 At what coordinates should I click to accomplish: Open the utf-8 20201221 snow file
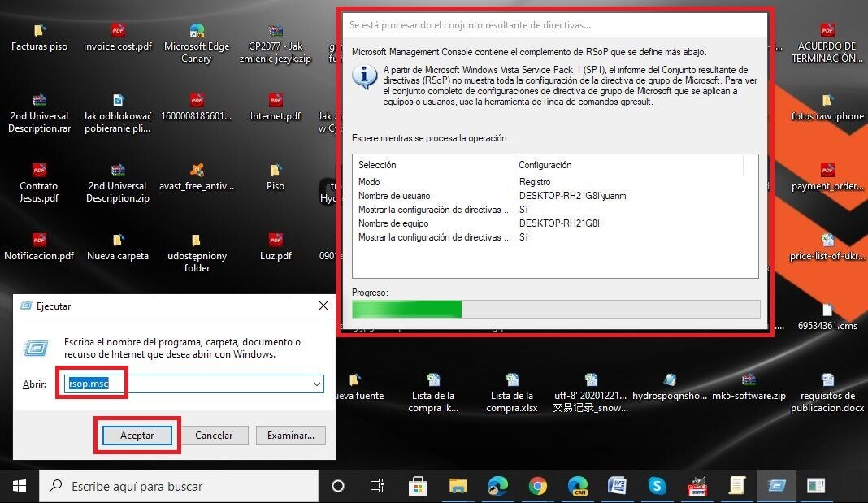point(590,392)
